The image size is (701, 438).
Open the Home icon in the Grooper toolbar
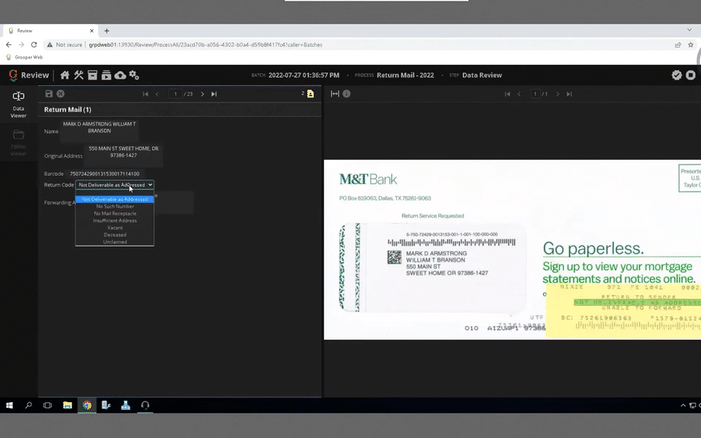(65, 75)
